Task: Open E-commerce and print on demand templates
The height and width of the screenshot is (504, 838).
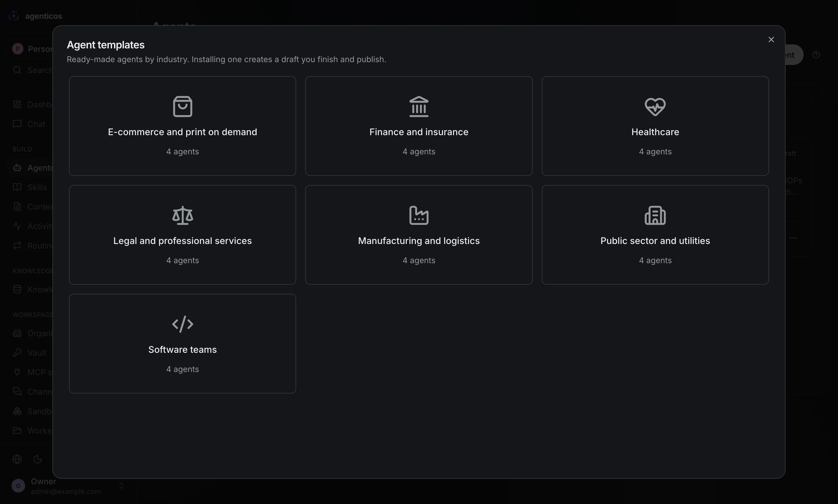Action: pyautogui.click(x=182, y=126)
